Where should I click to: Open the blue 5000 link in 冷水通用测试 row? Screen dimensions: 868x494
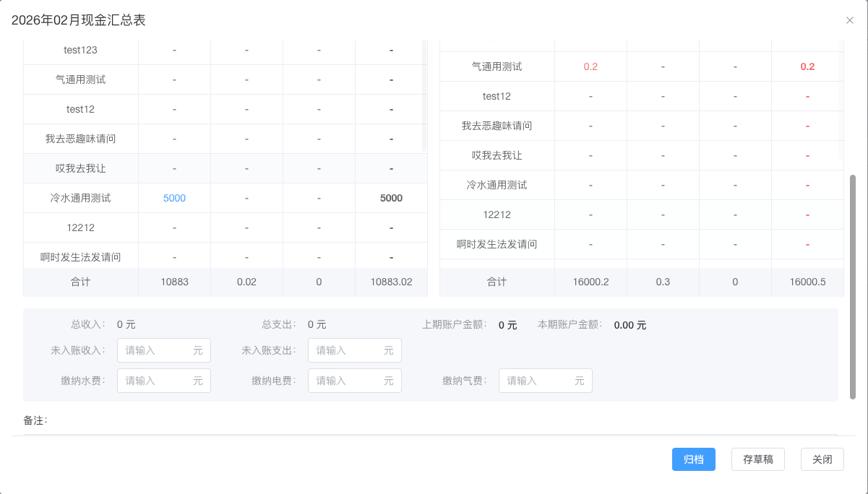[x=174, y=198]
